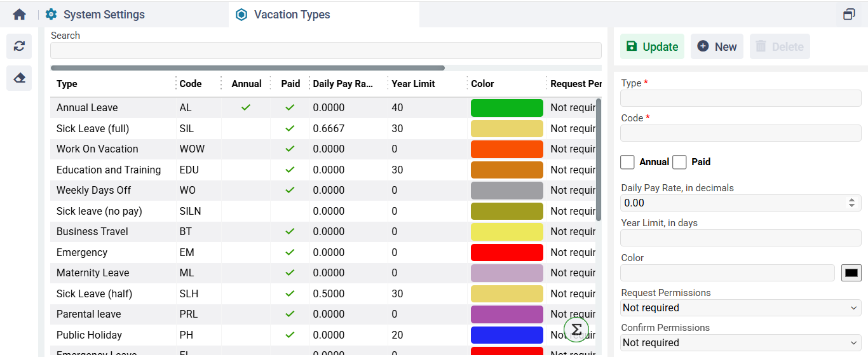868x357 pixels.
Task: Click the hexagon icon on Vacation Types tab
Action: [241, 14]
